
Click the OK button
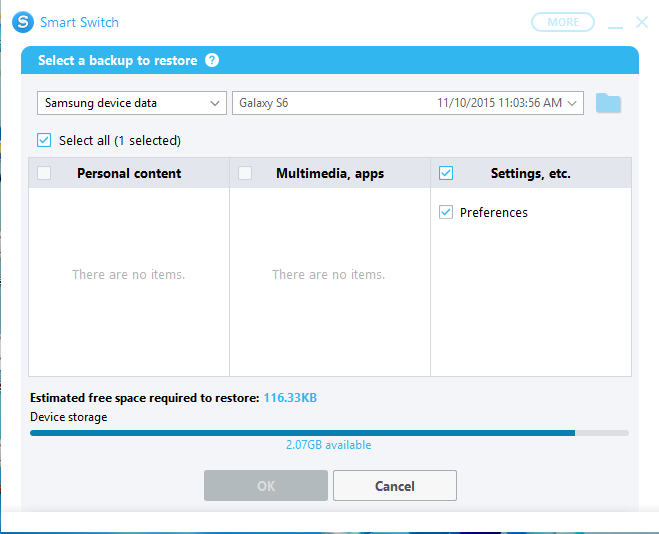(x=266, y=486)
